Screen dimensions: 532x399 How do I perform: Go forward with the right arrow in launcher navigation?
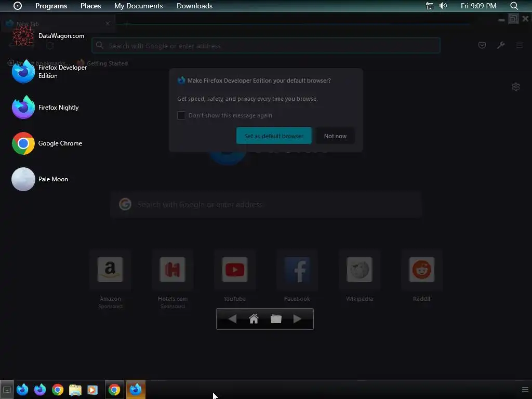[297, 319]
